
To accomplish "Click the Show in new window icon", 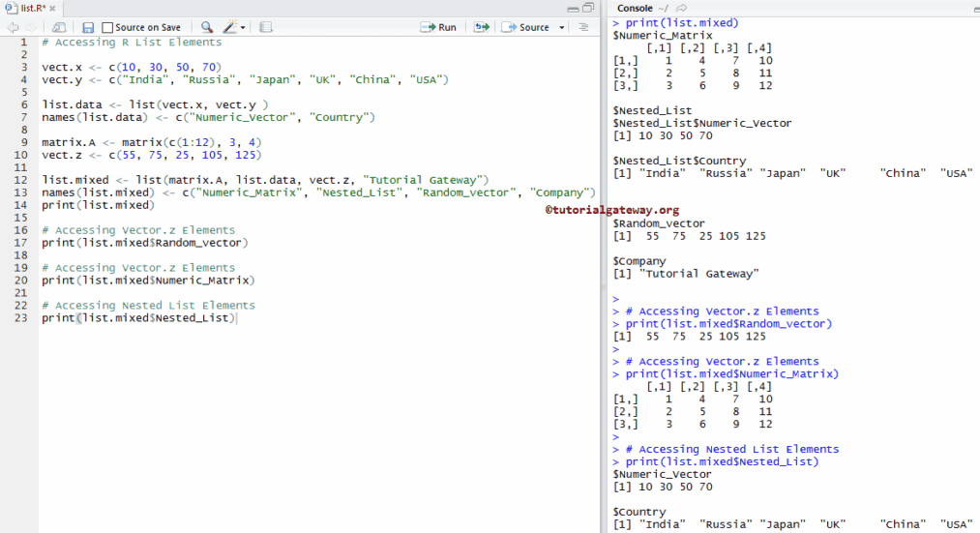I will (59, 27).
